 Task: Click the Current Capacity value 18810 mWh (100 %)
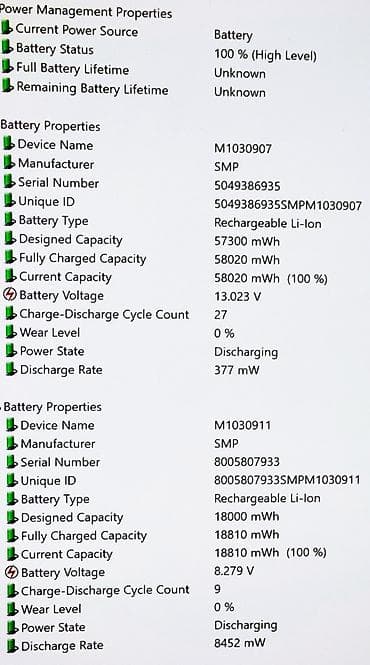pyautogui.click(x=270, y=553)
